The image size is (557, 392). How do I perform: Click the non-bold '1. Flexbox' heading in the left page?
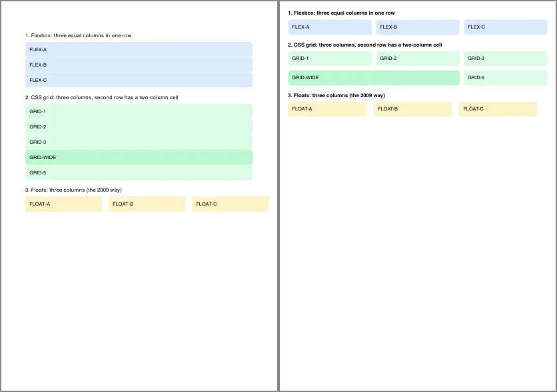click(x=78, y=35)
